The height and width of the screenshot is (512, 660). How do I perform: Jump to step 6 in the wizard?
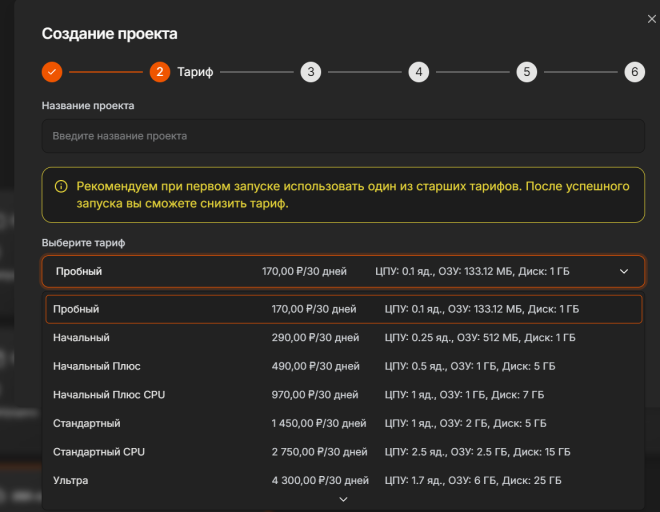[x=635, y=72]
